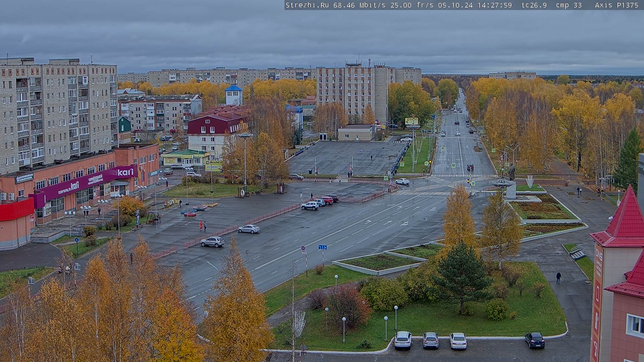Click the Strezhi.Ru overlay text
The width and height of the screenshot is (644, 362).
click(307, 5)
